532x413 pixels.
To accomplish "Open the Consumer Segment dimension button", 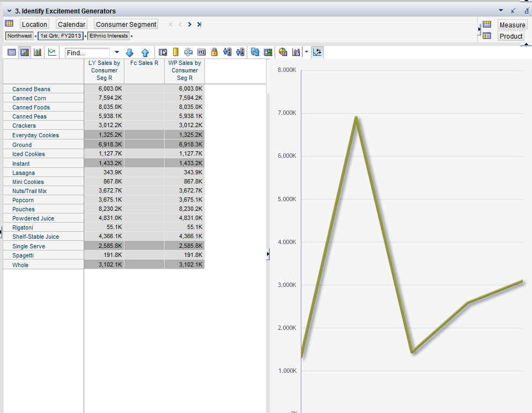I will pos(126,25).
